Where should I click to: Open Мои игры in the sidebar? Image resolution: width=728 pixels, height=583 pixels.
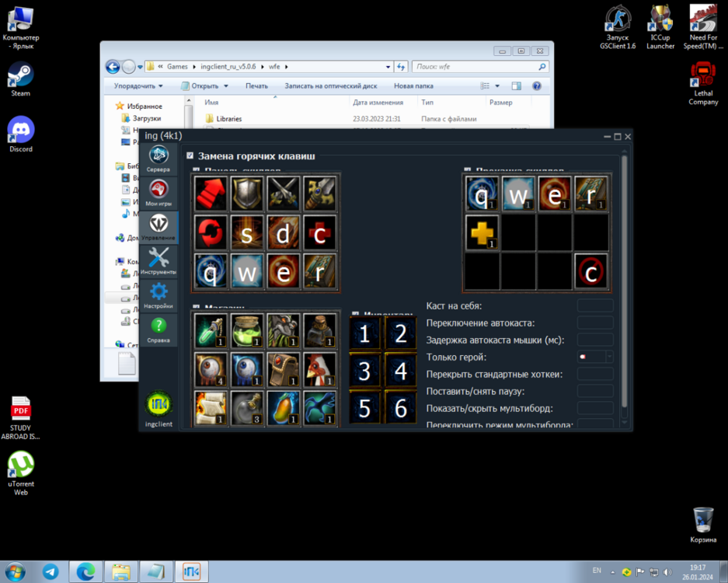coord(158,193)
